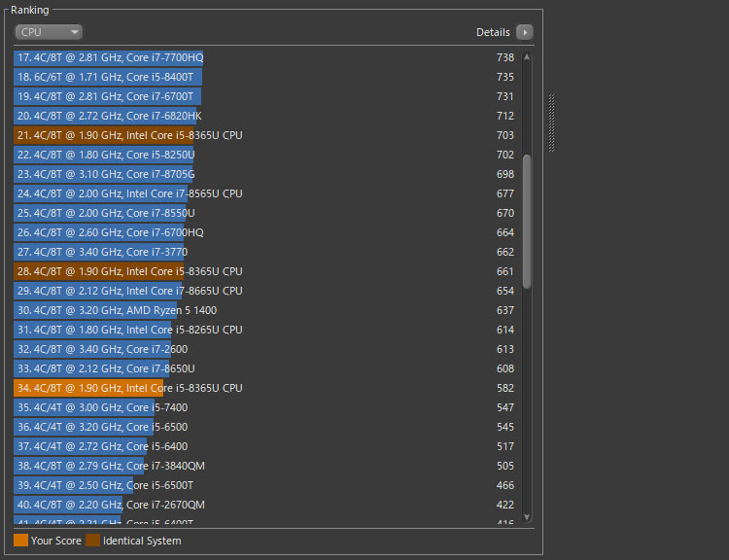Select row 36 Core i5-6500
Viewport: 729px width, 560px height.
[266, 427]
